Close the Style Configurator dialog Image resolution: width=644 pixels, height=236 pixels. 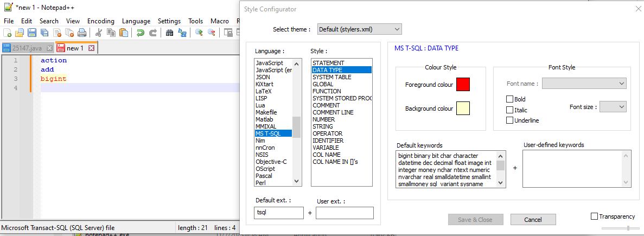638,9
